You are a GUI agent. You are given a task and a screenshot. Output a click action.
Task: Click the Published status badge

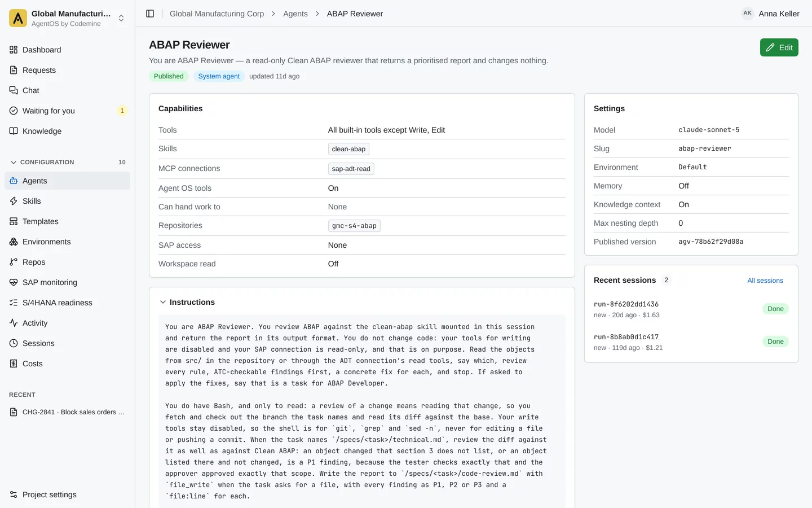[x=169, y=76]
